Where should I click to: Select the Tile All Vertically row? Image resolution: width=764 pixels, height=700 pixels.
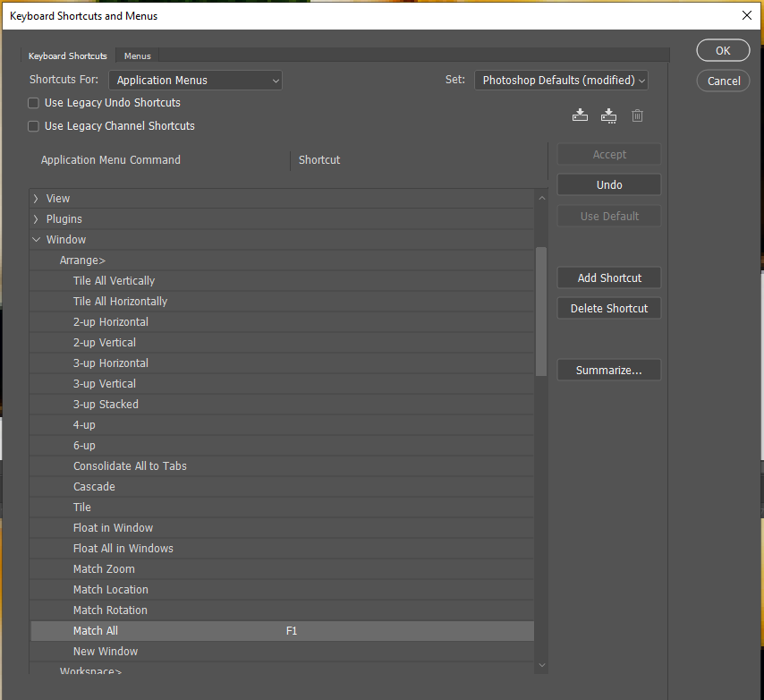[282, 281]
